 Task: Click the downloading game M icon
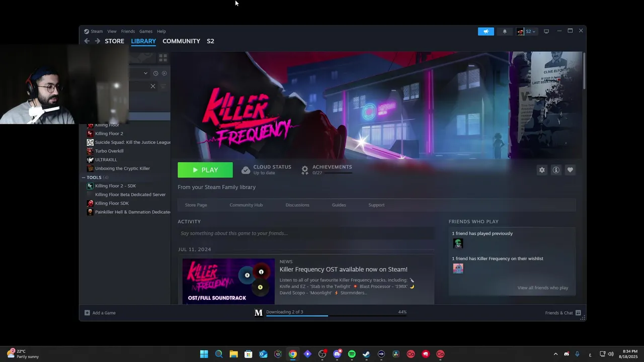tap(258, 313)
